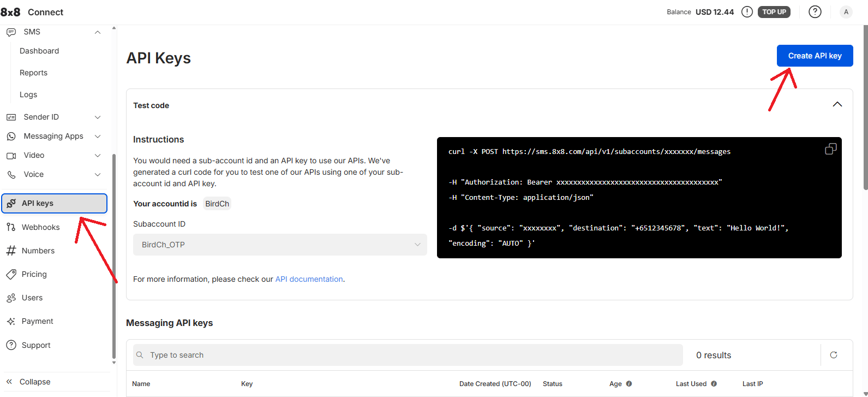
Task: Click the TOP UP button
Action: tap(774, 12)
